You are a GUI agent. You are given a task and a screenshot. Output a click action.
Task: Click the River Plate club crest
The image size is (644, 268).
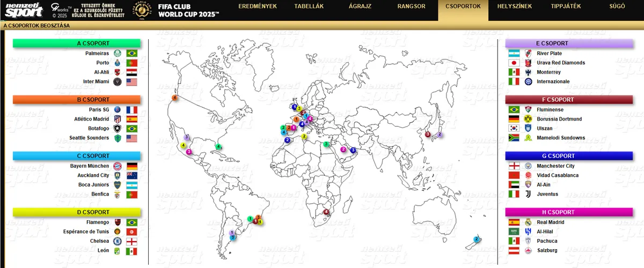[528, 54]
